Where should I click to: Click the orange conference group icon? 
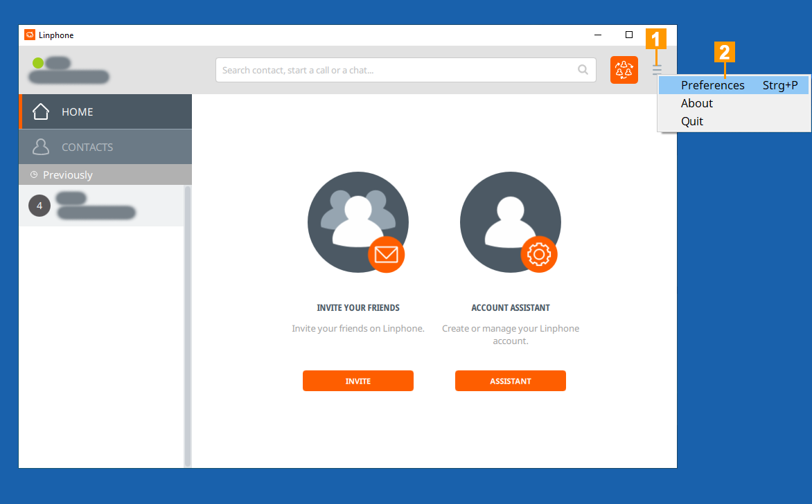tap(624, 70)
